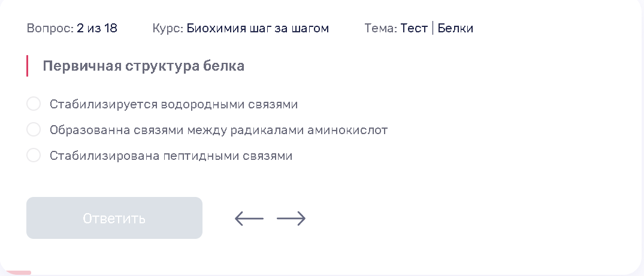Click the answer text 'Стабилизирована пептидными связями'
The image size is (644, 276).
tap(171, 156)
